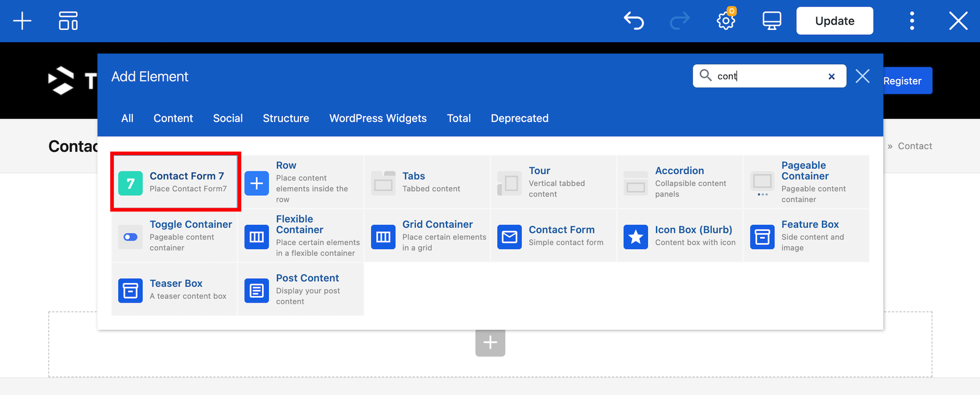
Task: Choose the Grid Container icon
Action: pos(383,237)
